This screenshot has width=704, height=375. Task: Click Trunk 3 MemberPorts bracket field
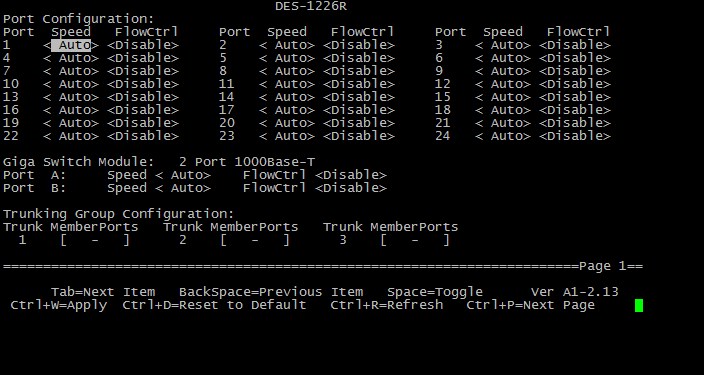point(415,240)
